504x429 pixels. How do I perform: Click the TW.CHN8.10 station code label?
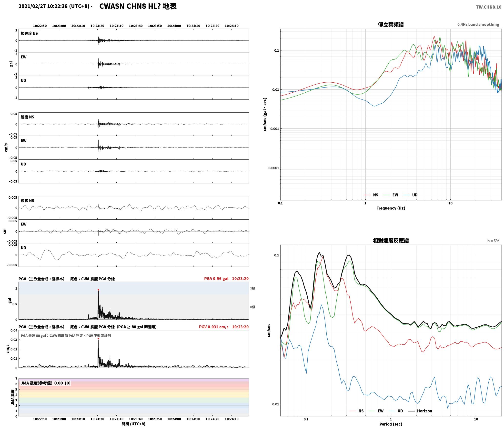click(488, 7)
